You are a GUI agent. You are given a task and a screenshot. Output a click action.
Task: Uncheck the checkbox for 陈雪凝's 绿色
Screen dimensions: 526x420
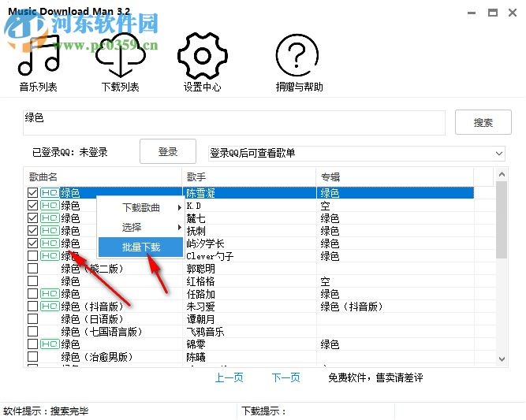[32, 193]
